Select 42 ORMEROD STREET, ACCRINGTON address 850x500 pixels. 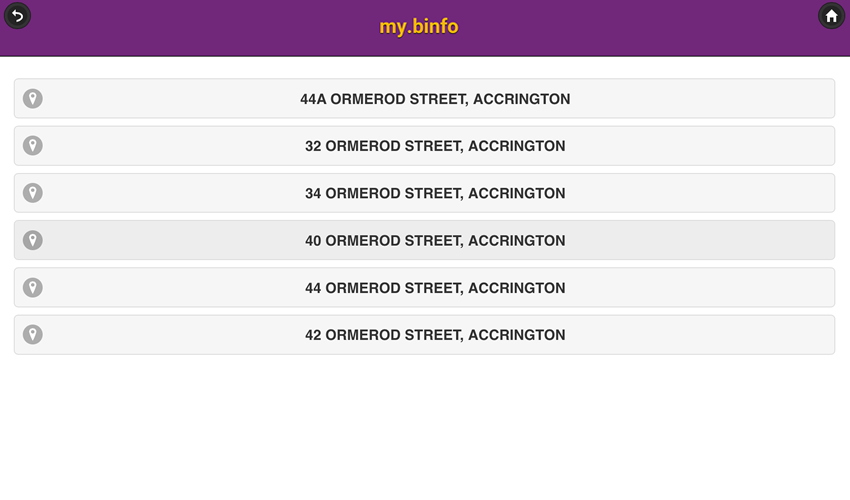pyautogui.click(x=424, y=335)
